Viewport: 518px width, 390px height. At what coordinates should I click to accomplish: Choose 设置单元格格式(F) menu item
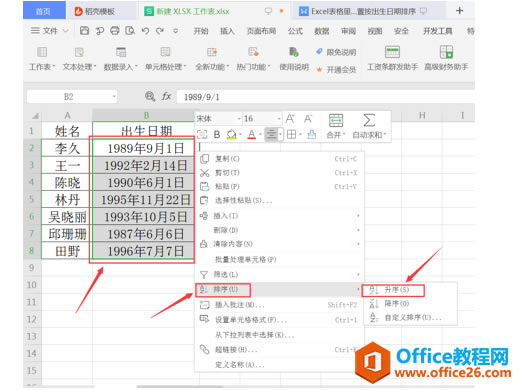pos(279,320)
